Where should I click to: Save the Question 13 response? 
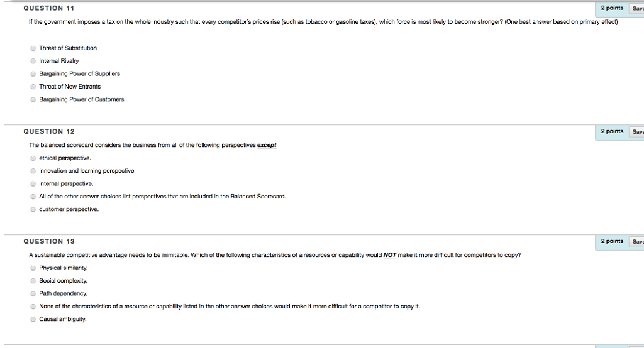(636, 241)
